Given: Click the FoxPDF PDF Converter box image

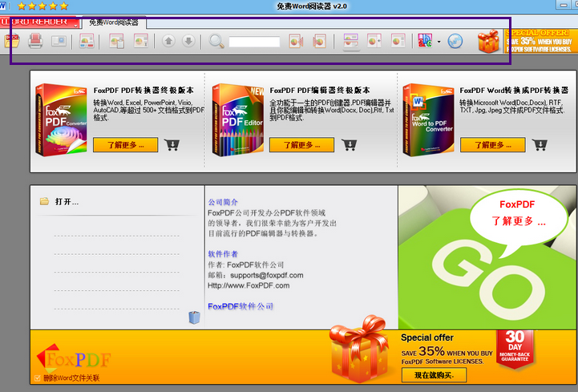Looking at the screenshot, I should (x=61, y=120).
